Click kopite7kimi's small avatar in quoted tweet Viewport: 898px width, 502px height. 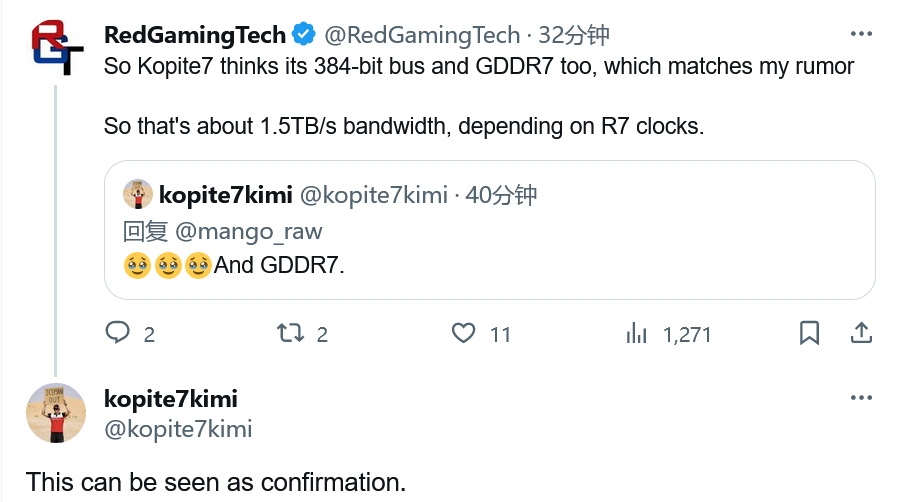137,194
